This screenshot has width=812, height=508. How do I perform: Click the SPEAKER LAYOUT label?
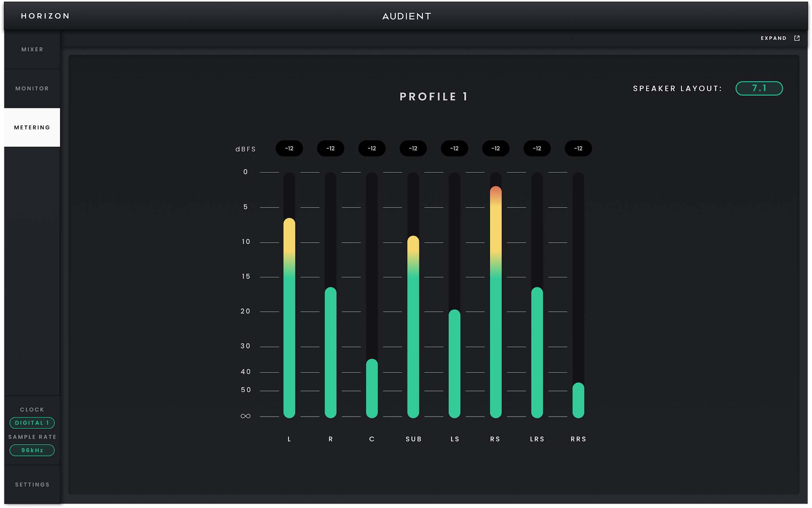coord(678,88)
